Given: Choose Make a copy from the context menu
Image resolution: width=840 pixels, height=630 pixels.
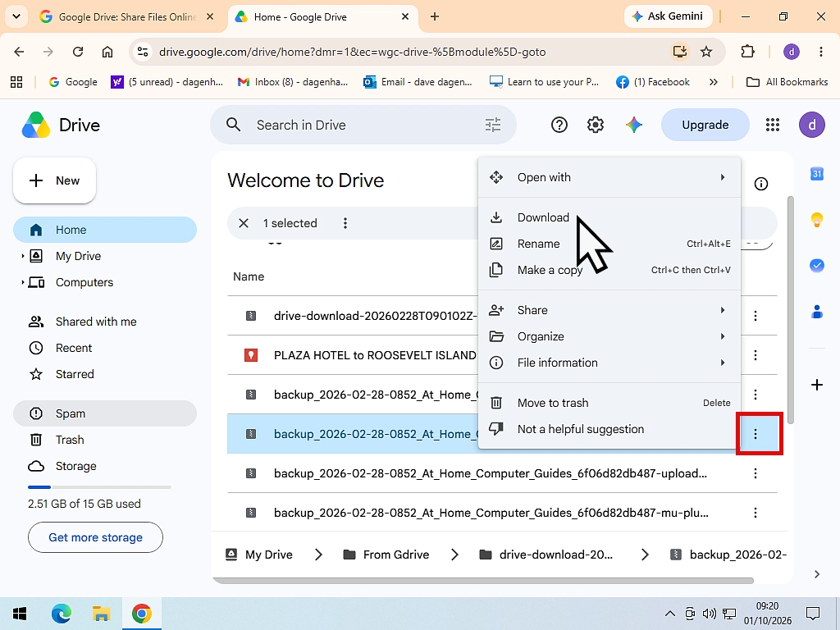Looking at the screenshot, I should [x=609, y=270].
